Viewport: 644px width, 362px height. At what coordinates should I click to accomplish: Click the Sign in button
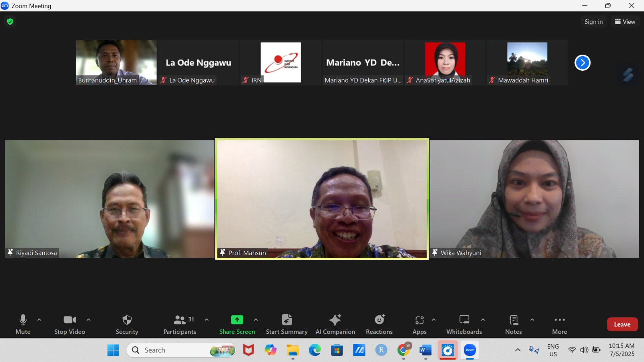click(x=593, y=22)
